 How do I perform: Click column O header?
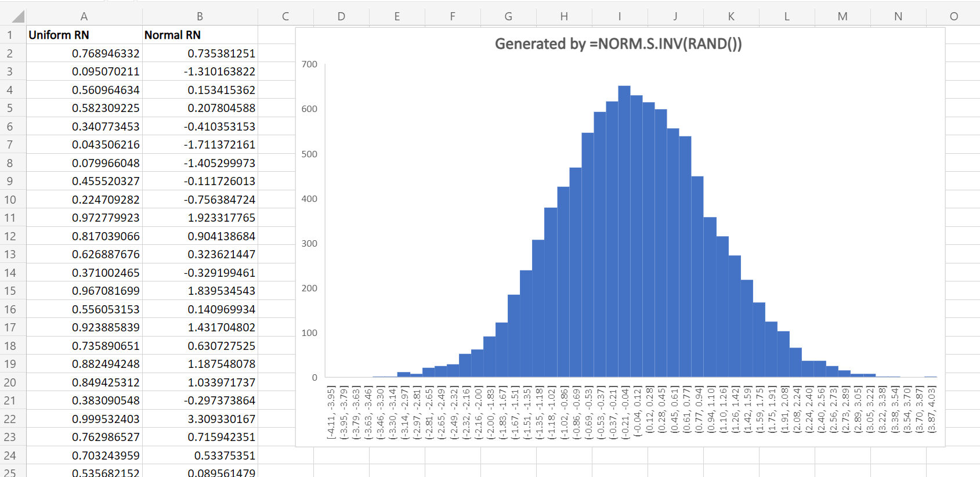[953, 16]
